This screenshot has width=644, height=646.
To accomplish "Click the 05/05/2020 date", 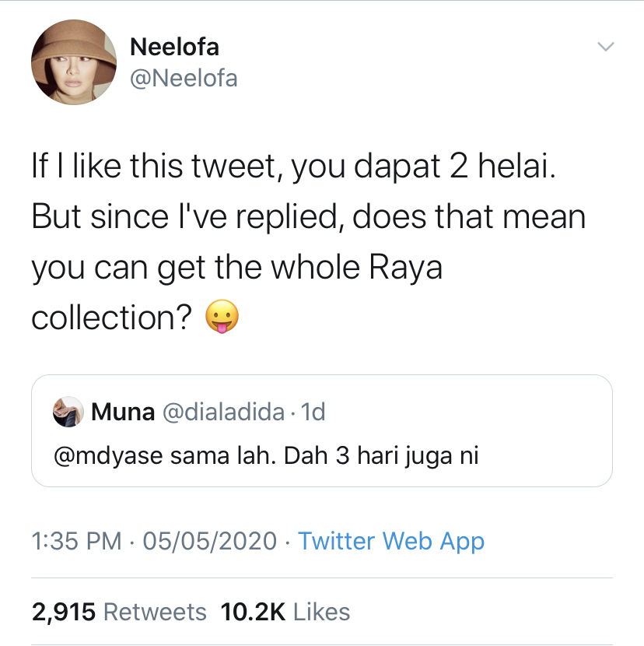I will [x=212, y=541].
